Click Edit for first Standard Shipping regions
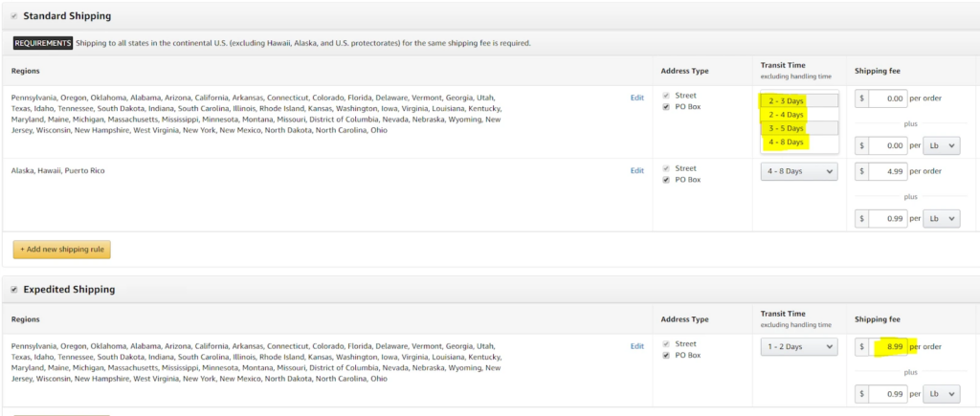This screenshot has height=416, width=980. 636,98
